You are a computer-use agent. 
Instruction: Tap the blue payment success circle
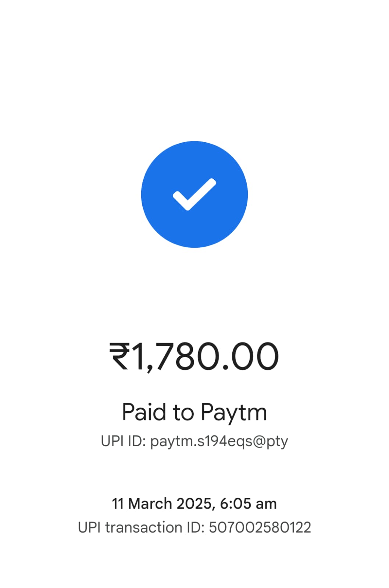click(194, 194)
